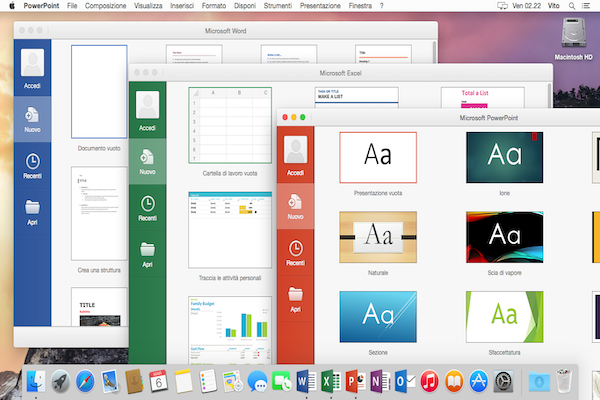Viewport: 600px width, 400px height.
Task: Open FaceTime from the Dock
Action: (x=282, y=381)
